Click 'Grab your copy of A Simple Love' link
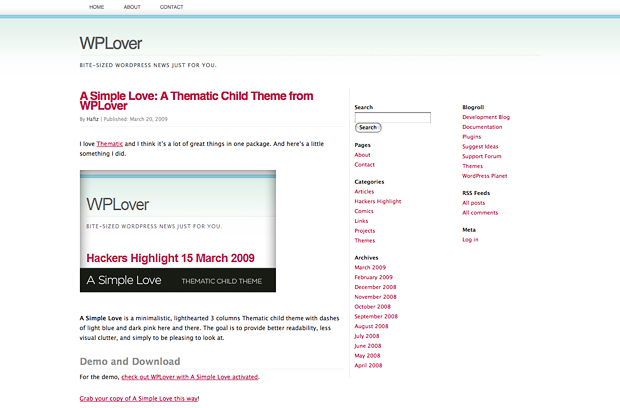The width and height of the screenshot is (620, 408). (139, 398)
